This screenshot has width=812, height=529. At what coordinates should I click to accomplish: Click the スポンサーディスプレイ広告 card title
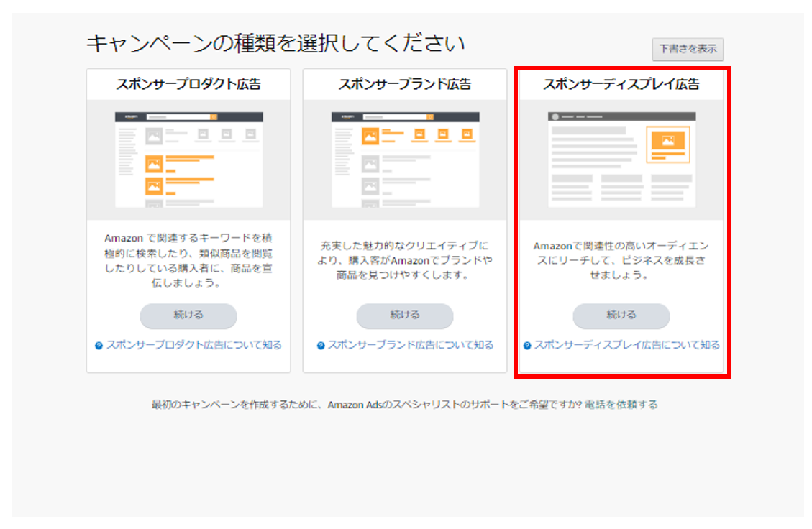point(621,84)
